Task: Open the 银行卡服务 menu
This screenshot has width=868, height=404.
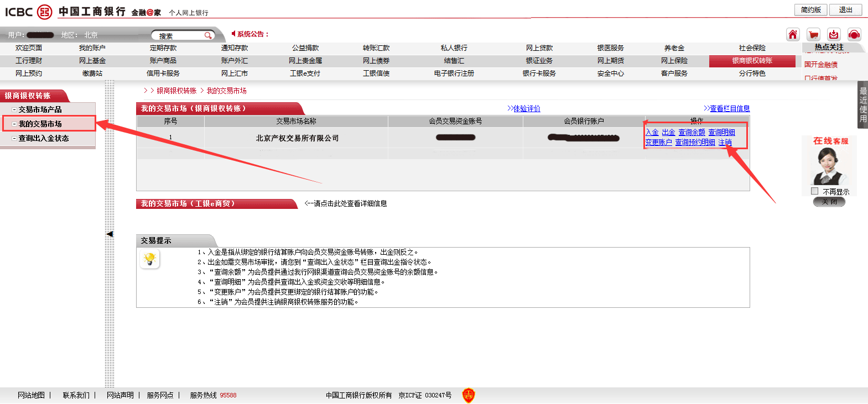Action: pyautogui.click(x=539, y=74)
